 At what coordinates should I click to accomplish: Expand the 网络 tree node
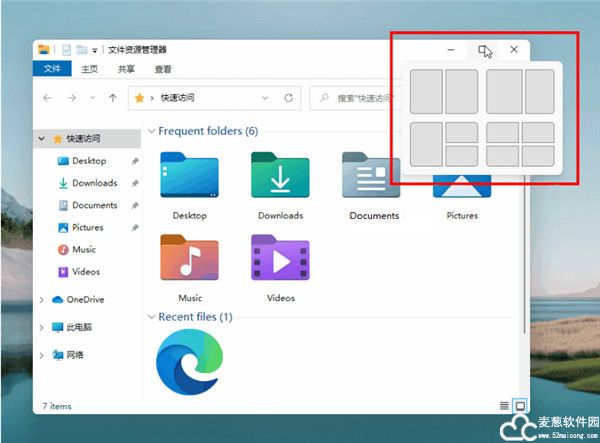[41, 355]
